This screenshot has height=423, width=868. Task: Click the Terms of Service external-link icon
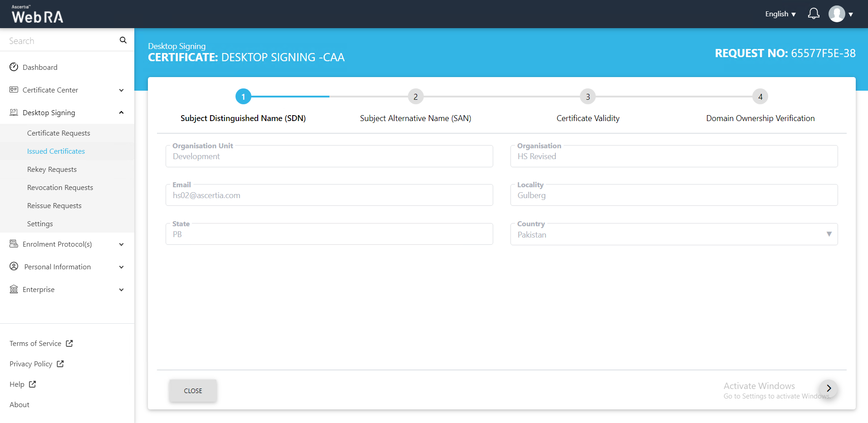coord(69,343)
